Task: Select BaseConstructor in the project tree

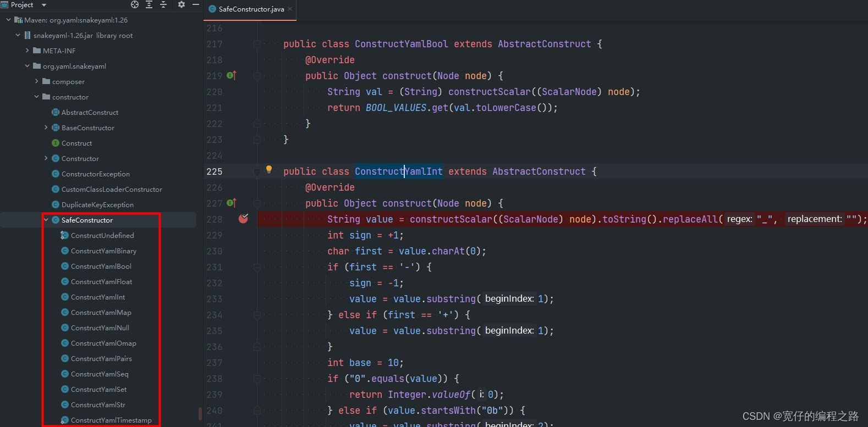Action: point(88,127)
